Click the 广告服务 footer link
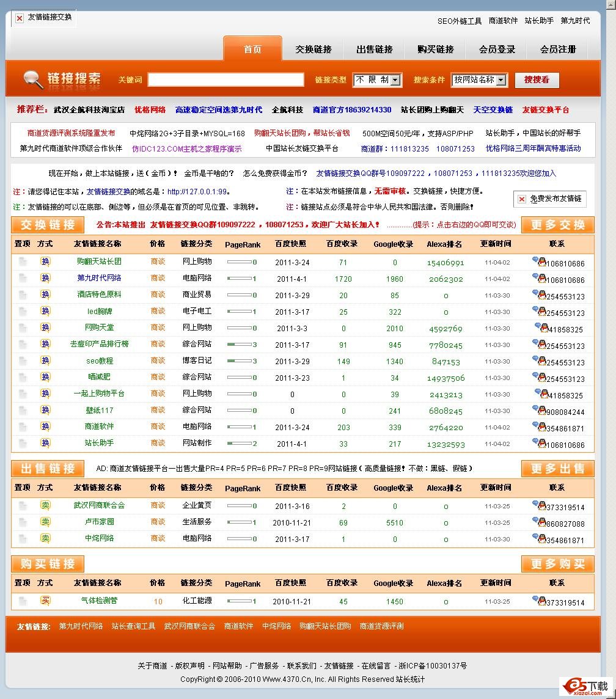Image resolution: width=616 pixels, height=699 pixels. point(265,665)
